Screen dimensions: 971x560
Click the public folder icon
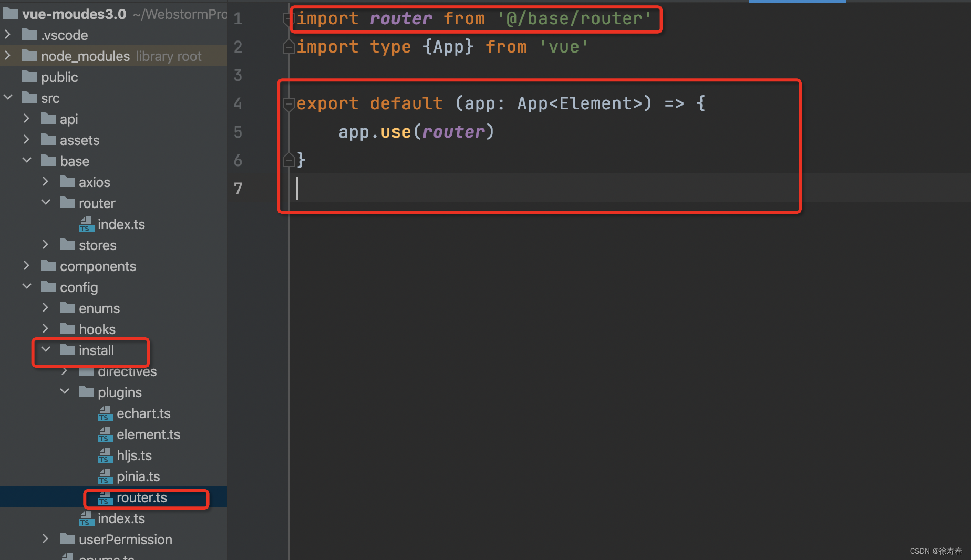[x=29, y=77]
